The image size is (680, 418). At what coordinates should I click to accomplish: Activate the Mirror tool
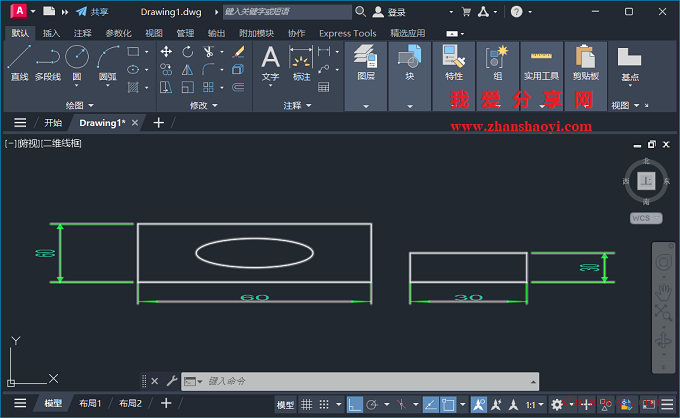point(187,69)
